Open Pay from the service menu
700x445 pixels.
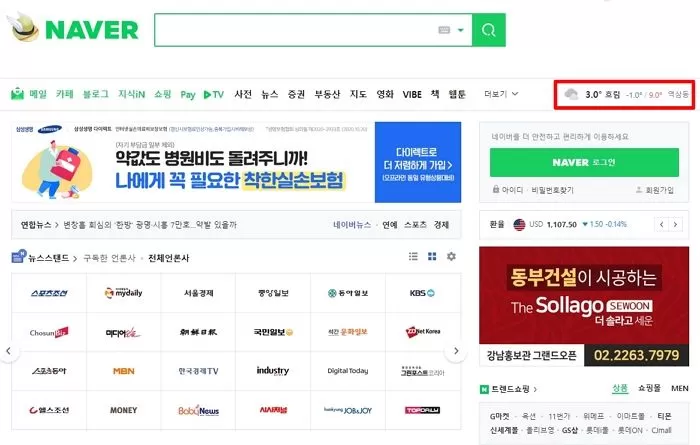pyautogui.click(x=188, y=94)
